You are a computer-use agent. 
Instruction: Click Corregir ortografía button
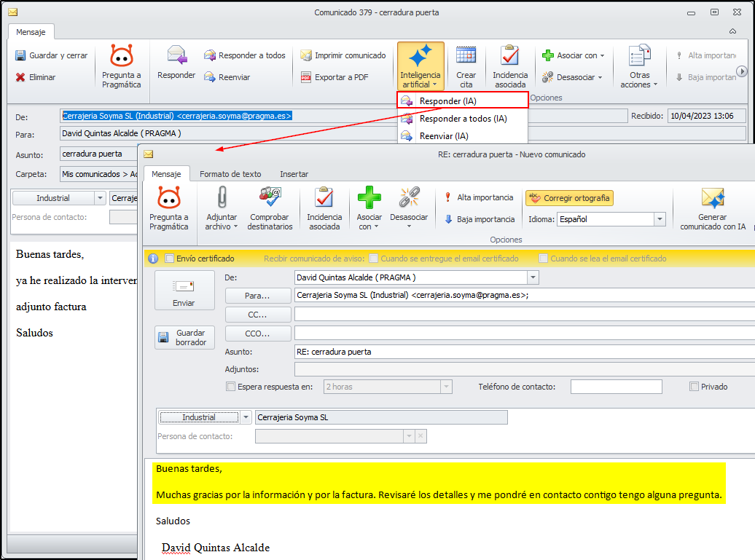point(570,198)
